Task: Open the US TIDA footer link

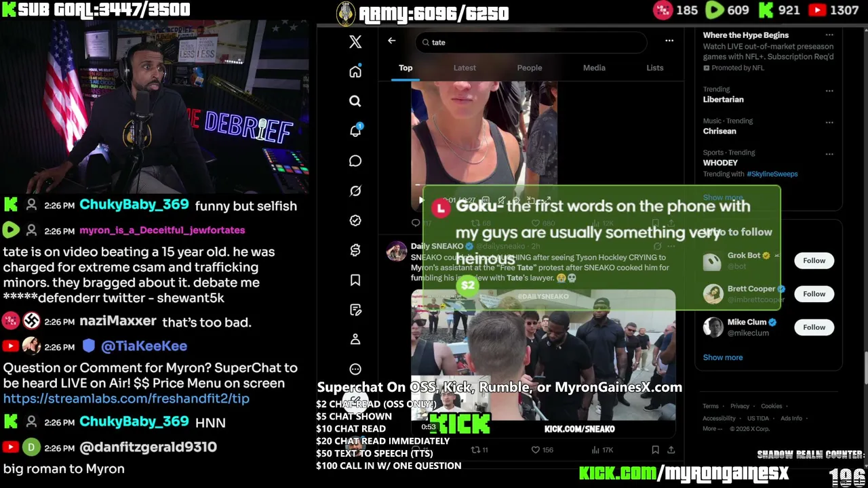Action: coord(758,418)
